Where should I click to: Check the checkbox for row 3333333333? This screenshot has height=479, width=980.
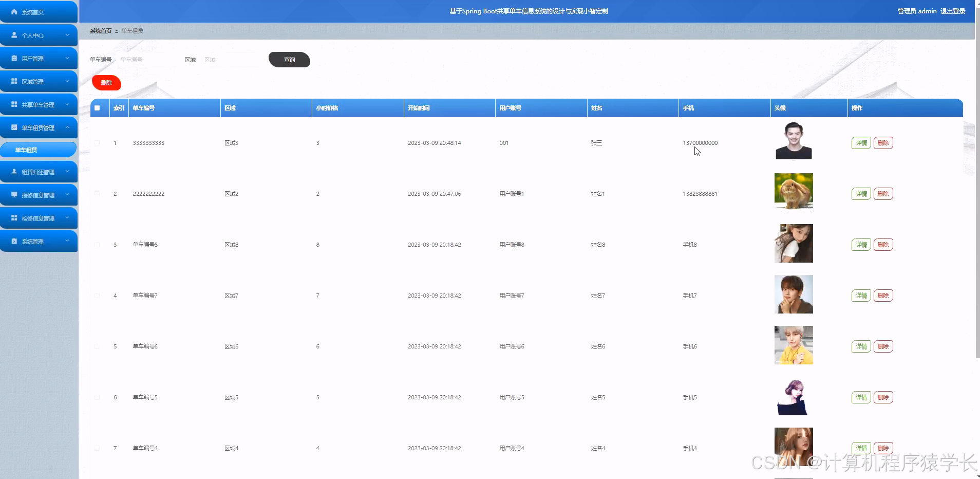(x=97, y=143)
